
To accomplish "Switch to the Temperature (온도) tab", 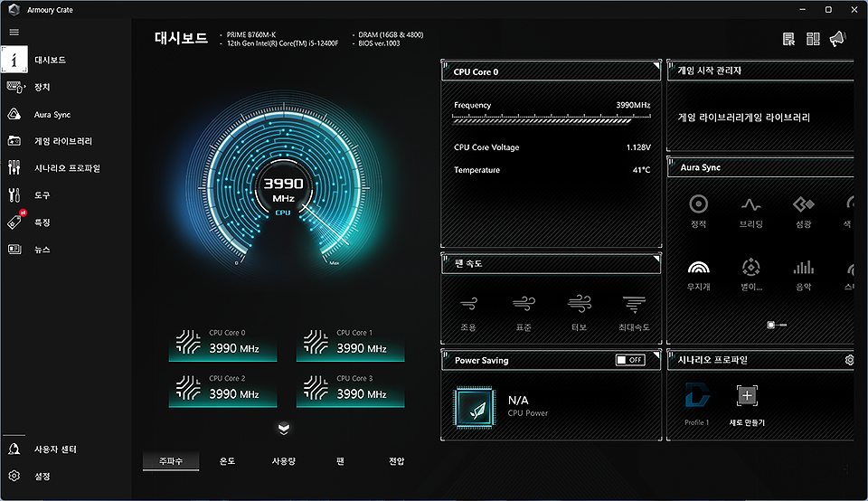I will tap(227, 461).
